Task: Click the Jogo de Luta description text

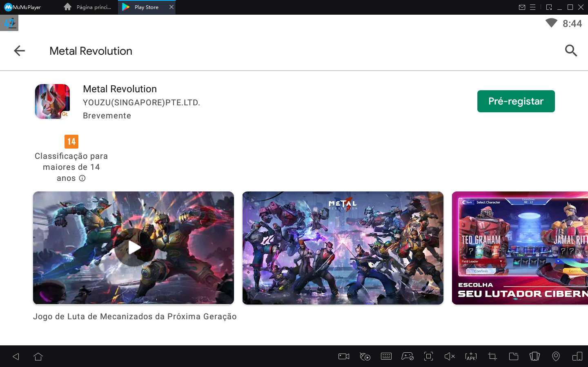Action: click(135, 316)
